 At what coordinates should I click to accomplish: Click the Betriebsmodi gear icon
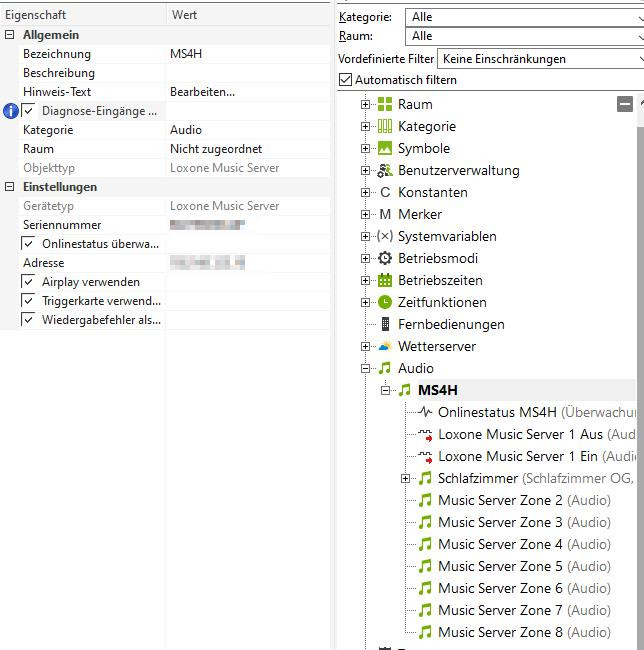[385, 258]
